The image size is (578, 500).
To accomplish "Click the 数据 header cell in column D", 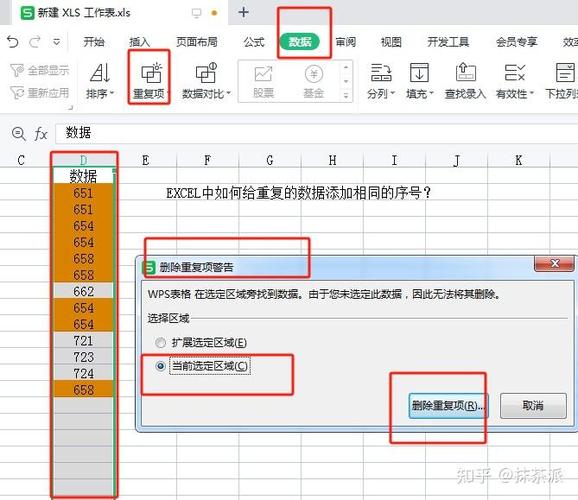I will click(83, 176).
